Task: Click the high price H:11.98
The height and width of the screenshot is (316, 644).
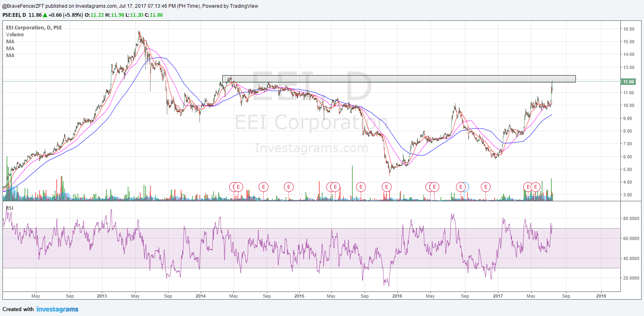Action: pyautogui.click(x=115, y=15)
